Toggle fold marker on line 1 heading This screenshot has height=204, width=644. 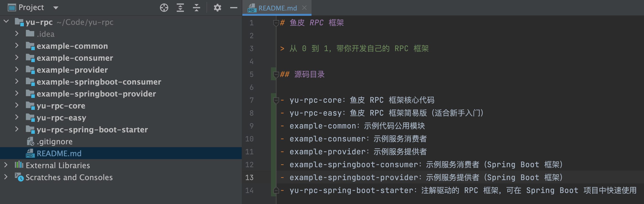(x=276, y=23)
